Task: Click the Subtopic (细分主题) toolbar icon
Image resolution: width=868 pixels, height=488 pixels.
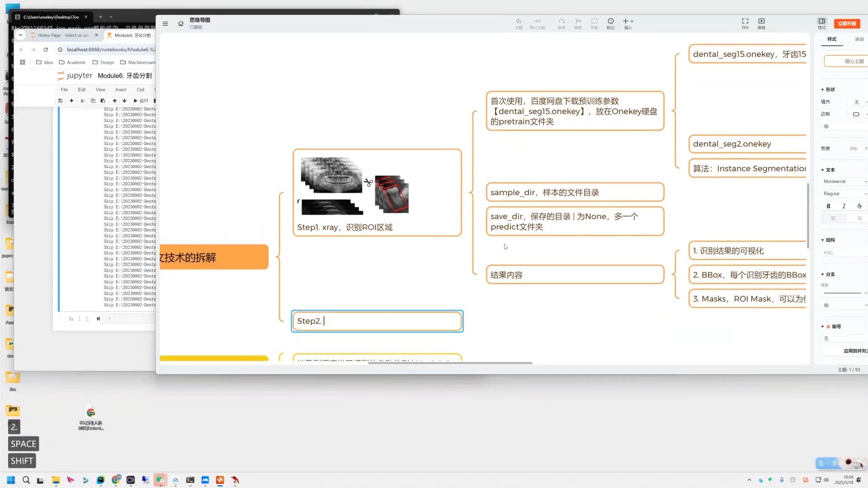Action: 537,23
